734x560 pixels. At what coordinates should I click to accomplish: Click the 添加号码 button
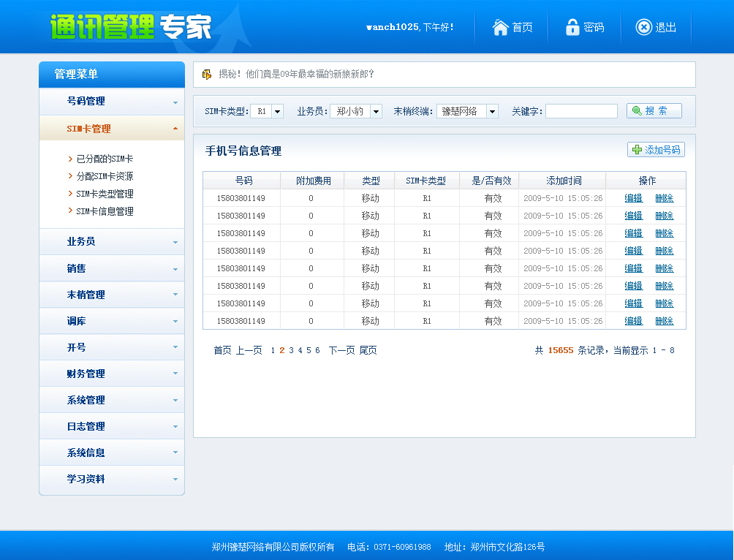(656, 149)
